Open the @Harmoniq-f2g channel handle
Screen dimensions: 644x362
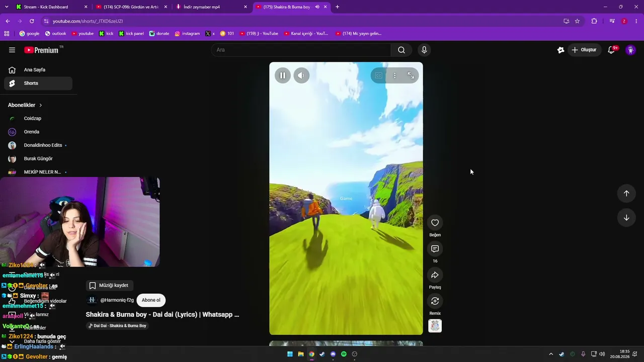[x=117, y=300]
